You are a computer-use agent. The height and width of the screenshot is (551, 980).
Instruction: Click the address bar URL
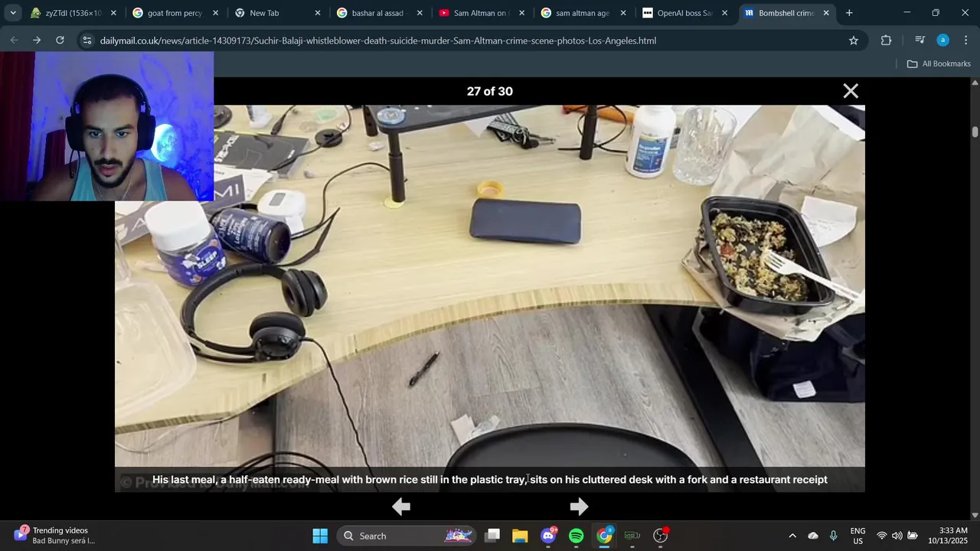tap(377, 41)
